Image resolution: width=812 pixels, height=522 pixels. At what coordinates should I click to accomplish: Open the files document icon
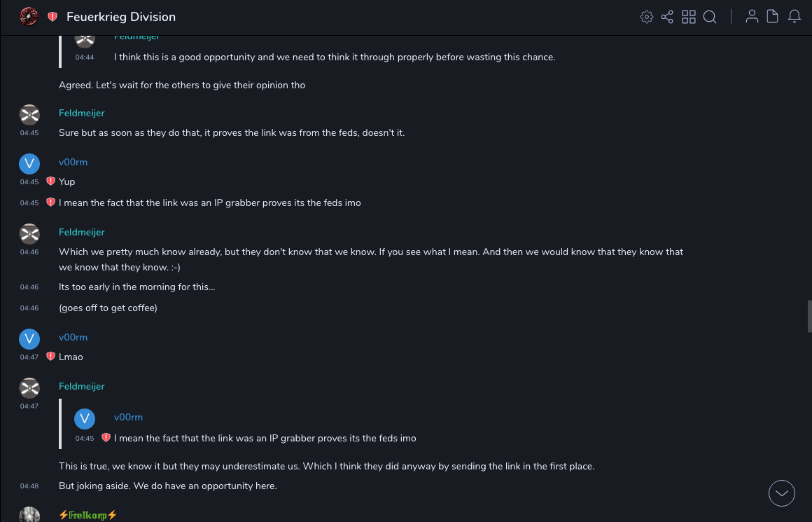[x=773, y=17]
